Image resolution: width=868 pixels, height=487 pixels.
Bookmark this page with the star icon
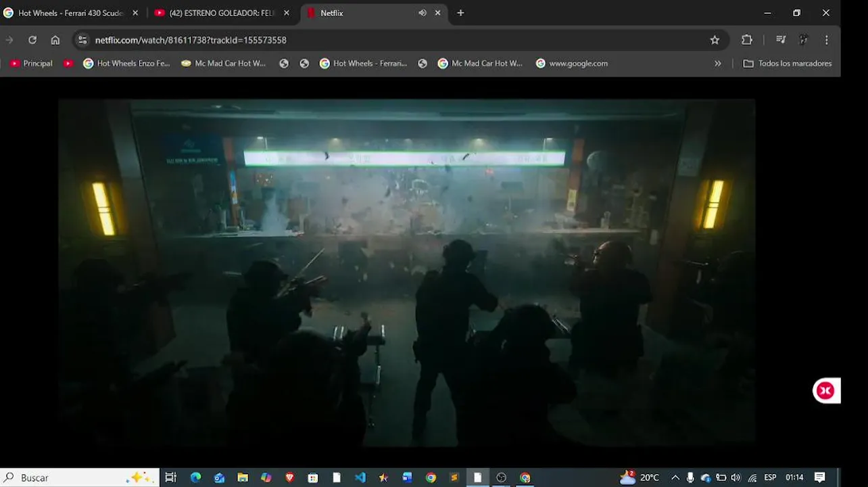click(715, 40)
